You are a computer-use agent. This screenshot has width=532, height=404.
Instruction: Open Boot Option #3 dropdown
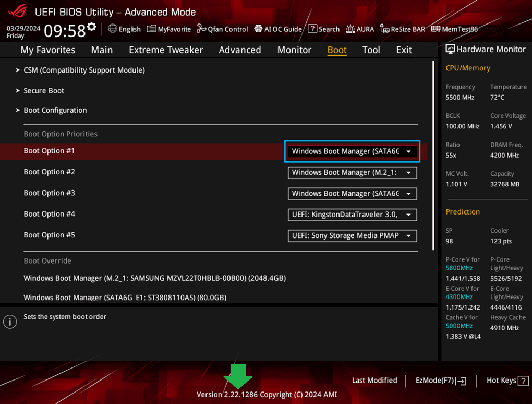pyautogui.click(x=352, y=194)
